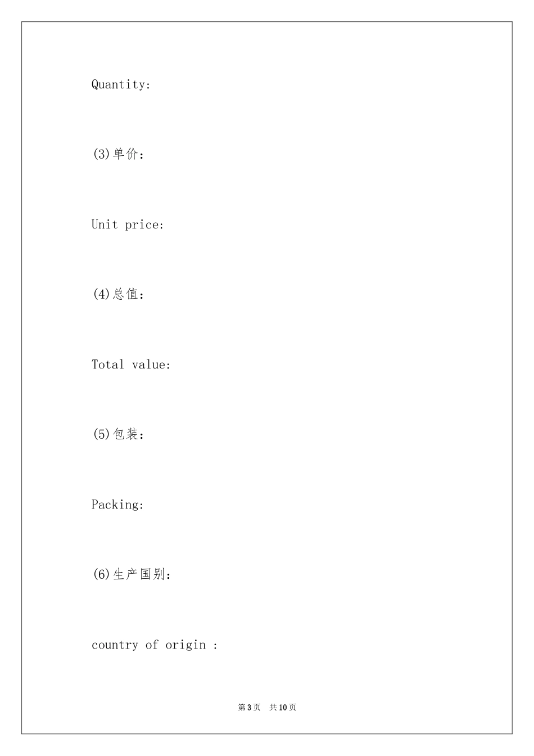The image size is (534, 756).
Task: Click the "Quantity:" label
Action: (121, 85)
